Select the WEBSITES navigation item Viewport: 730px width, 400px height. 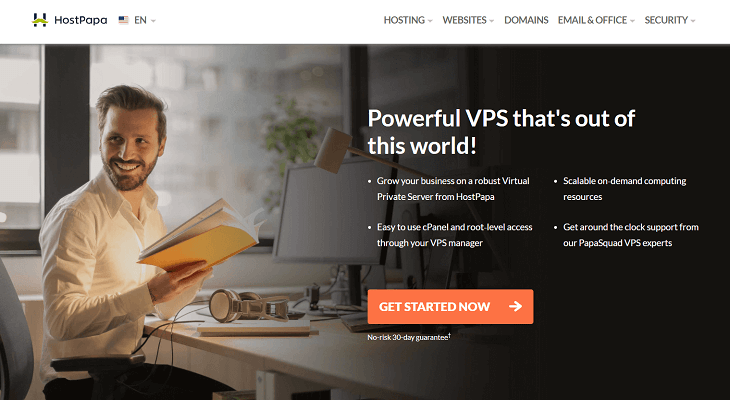[x=464, y=20]
